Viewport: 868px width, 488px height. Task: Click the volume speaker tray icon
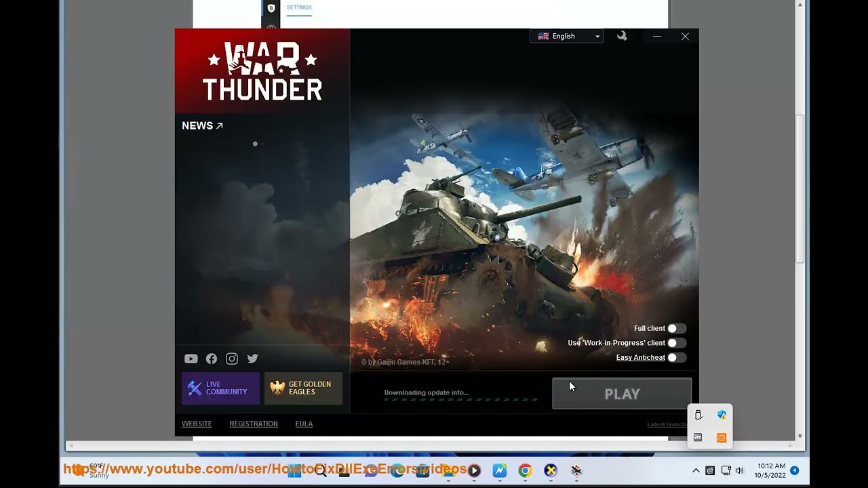pyautogui.click(x=739, y=470)
